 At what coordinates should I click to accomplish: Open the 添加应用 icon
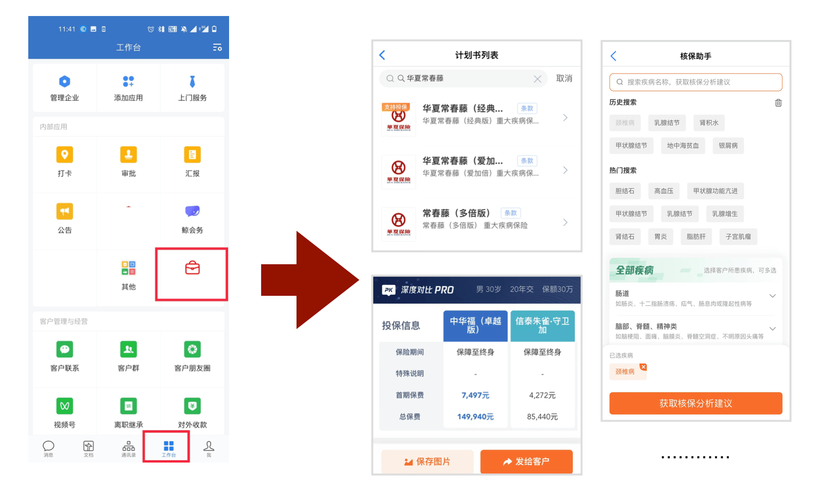tap(128, 81)
